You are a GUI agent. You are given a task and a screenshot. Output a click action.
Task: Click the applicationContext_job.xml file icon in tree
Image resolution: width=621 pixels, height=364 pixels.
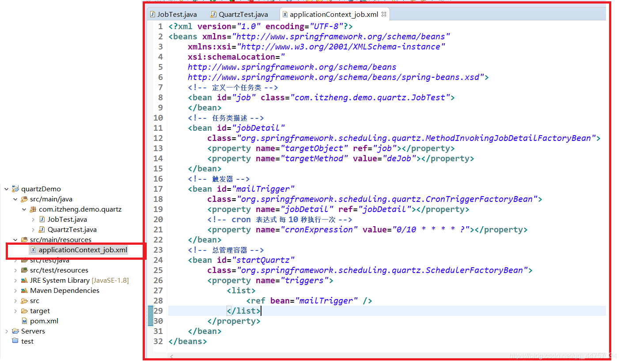pos(33,250)
